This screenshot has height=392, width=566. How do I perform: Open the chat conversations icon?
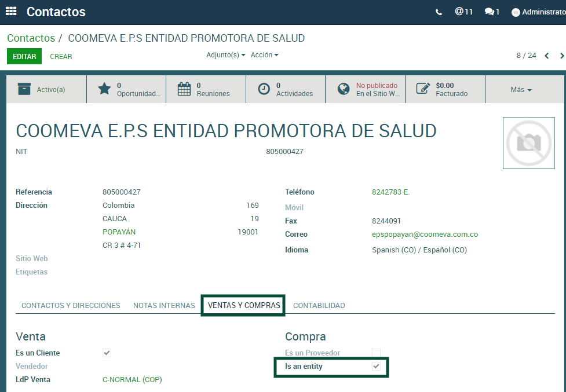click(x=492, y=12)
